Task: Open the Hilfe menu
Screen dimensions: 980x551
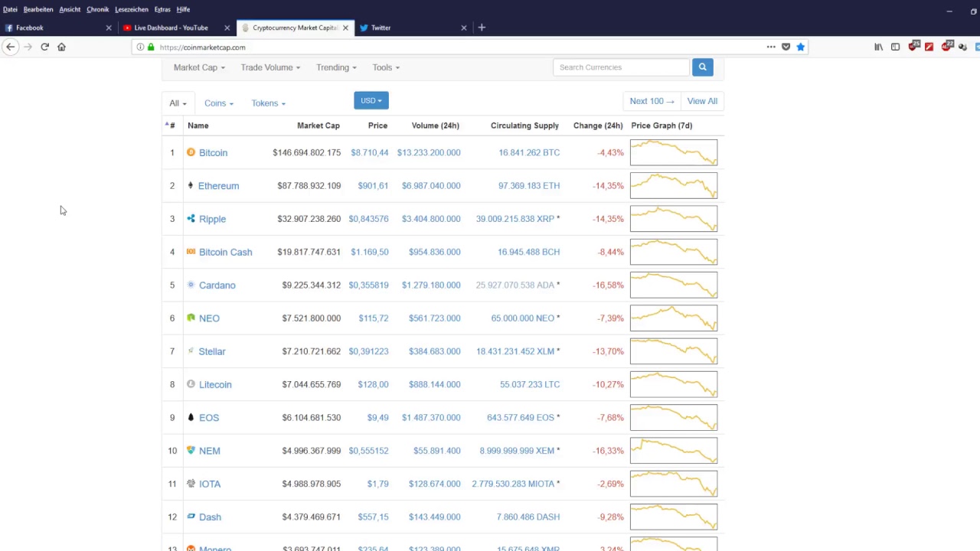Action: pos(183,9)
